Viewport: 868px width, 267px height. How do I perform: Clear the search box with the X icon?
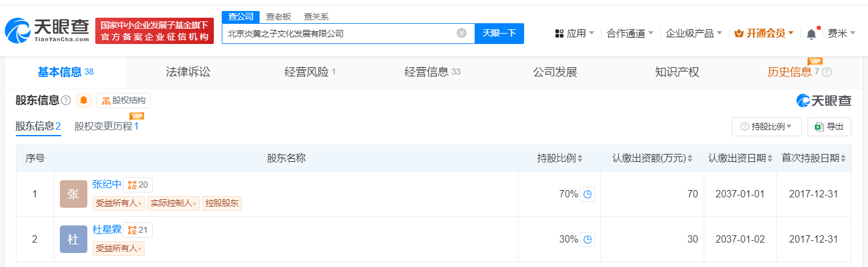462,33
